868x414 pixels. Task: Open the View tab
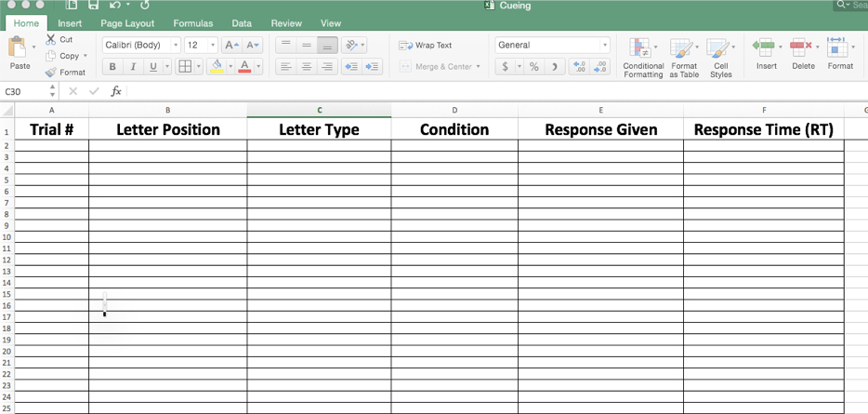(331, 23)
